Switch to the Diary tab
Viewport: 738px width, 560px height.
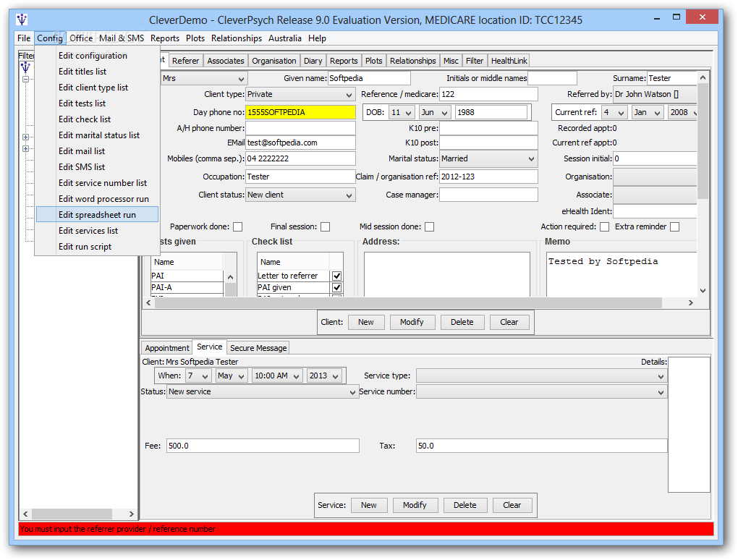313,61
